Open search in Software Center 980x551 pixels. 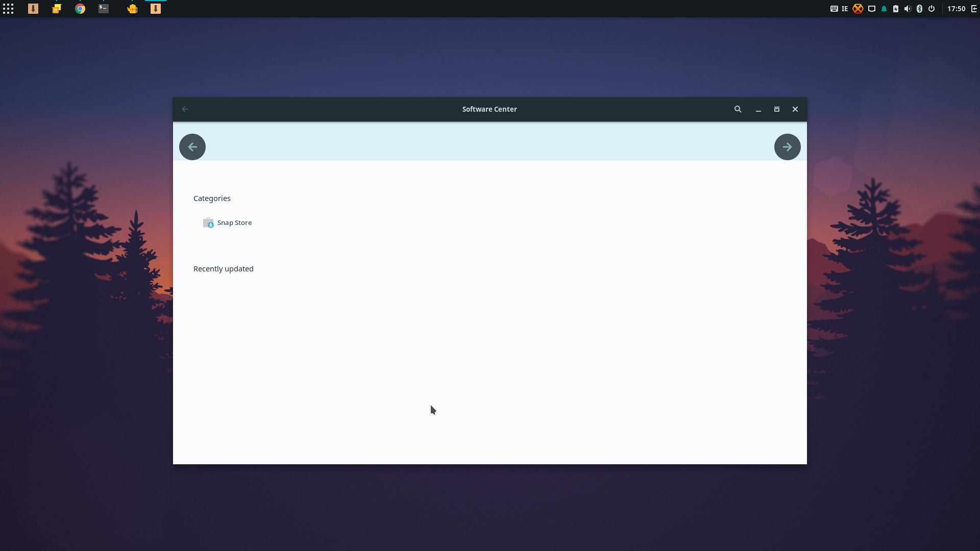pos(738,109)
